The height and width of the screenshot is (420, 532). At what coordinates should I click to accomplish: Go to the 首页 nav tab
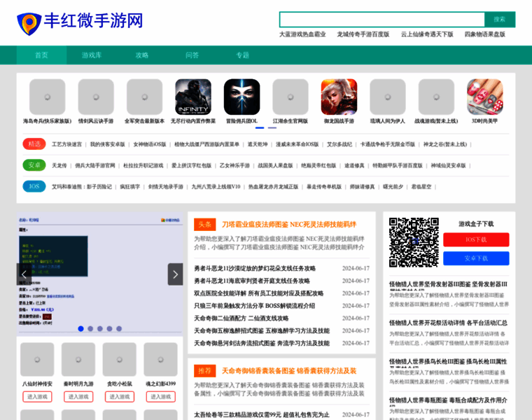tap(41, 55)
